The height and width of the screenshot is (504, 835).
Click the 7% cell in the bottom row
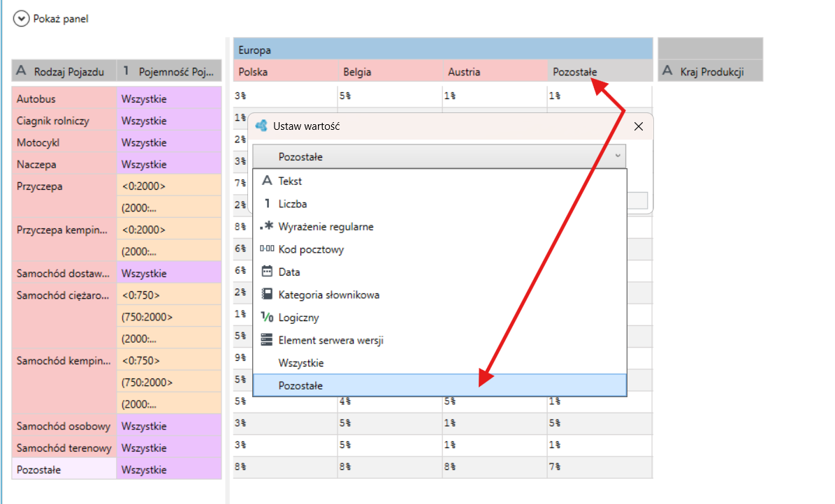pyautogui.click(x=600, y=467)
